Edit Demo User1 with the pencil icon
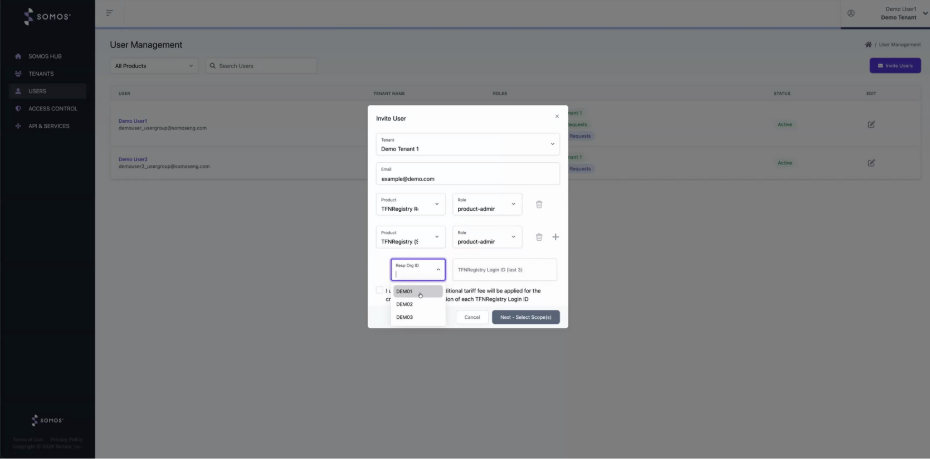 (871, 125)
